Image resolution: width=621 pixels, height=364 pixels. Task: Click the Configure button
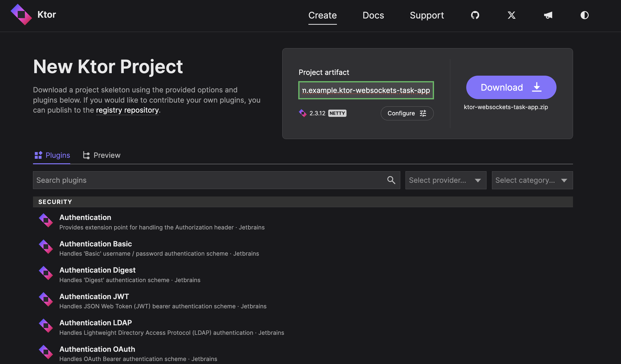pos(407,113)
